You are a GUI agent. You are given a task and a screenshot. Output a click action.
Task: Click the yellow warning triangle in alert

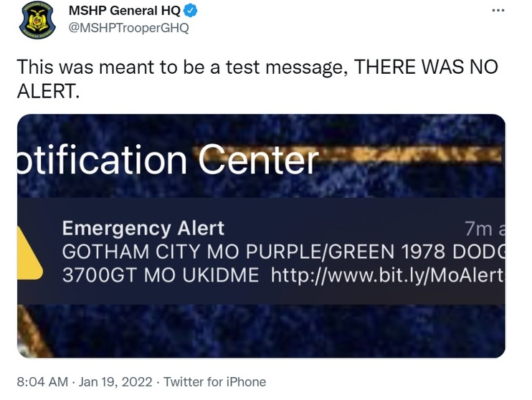pos(30,253)
